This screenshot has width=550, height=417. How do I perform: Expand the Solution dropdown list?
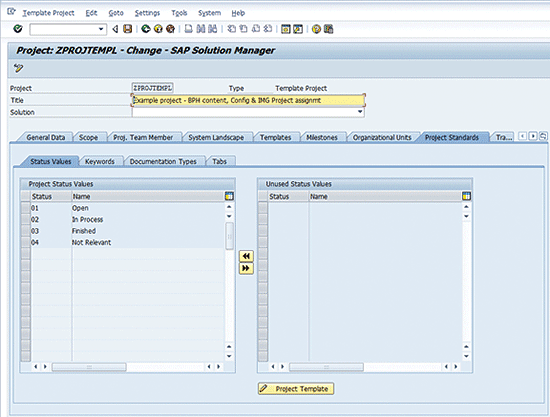tap(360, 112)
